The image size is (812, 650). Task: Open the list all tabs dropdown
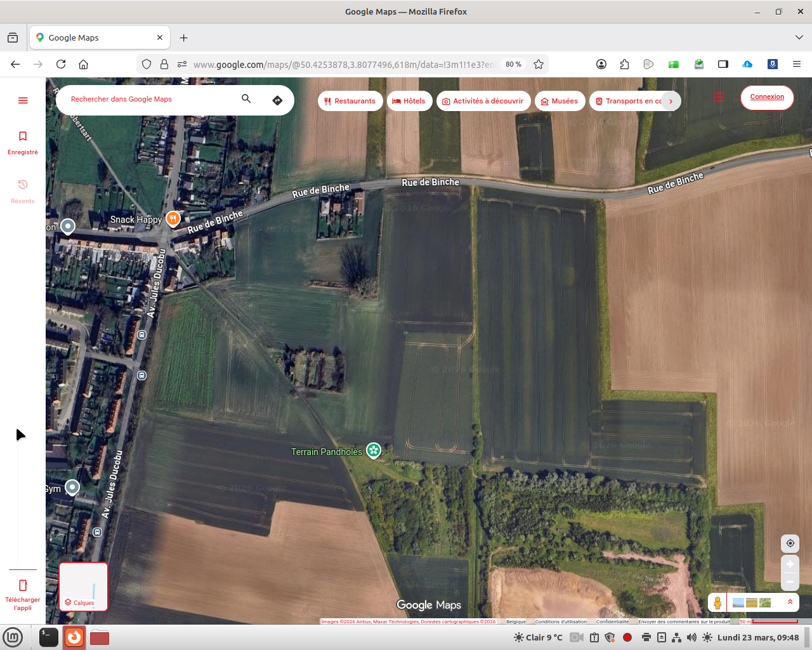(x=799, y=37)
